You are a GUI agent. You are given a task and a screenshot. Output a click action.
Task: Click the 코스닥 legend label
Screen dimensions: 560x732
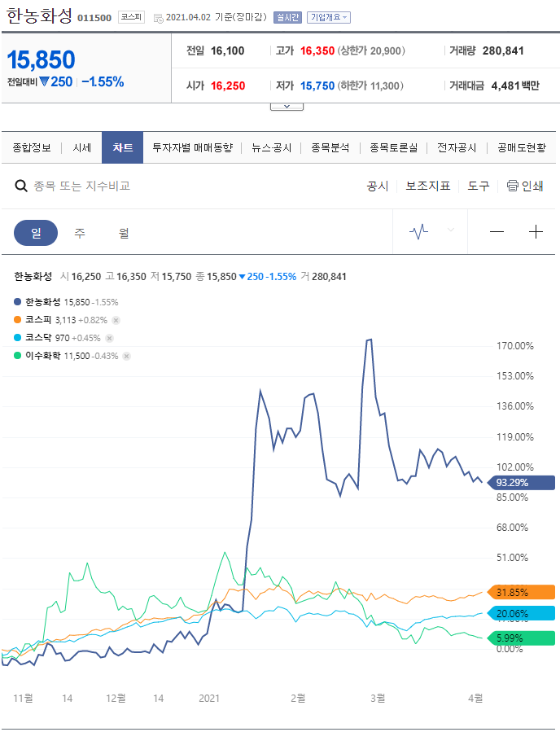pyautogui.click(x=38, y=338)
